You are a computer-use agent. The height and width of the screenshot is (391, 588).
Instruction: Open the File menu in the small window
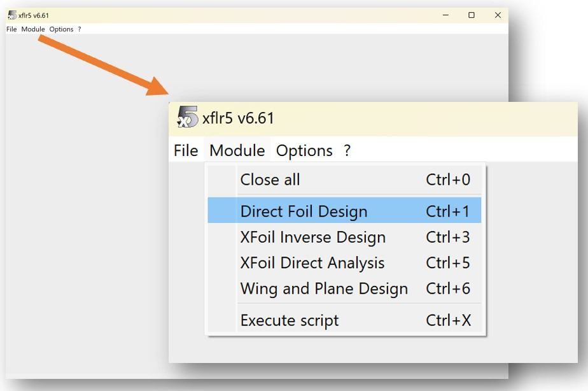pos(11,29)
